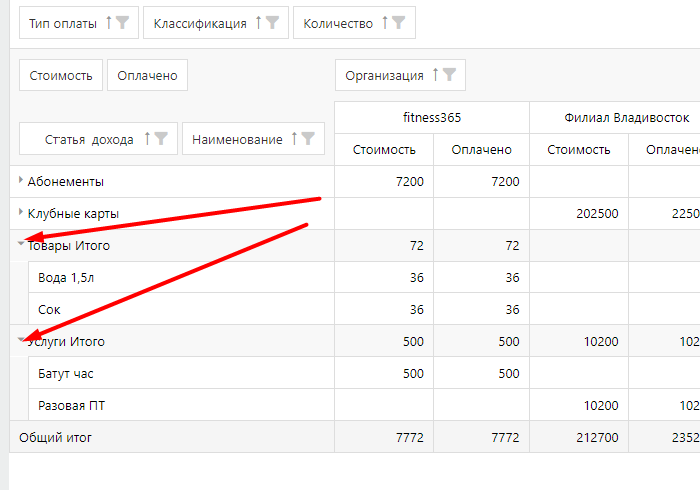
Task: Open filter for Статья дохода field
Action: click(161, 138)
